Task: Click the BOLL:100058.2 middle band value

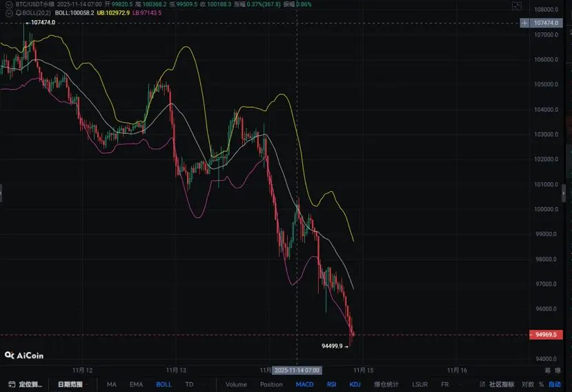Action: pos(75,13)
